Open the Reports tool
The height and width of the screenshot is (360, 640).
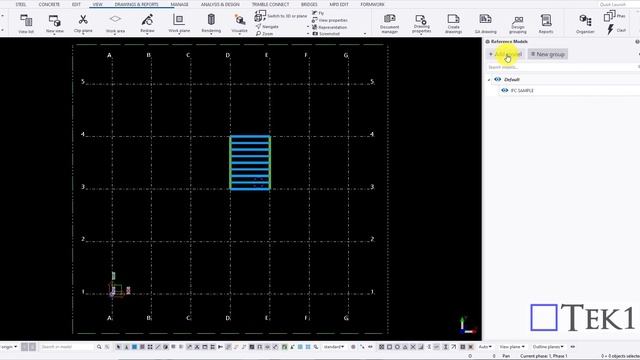point(546,24)
